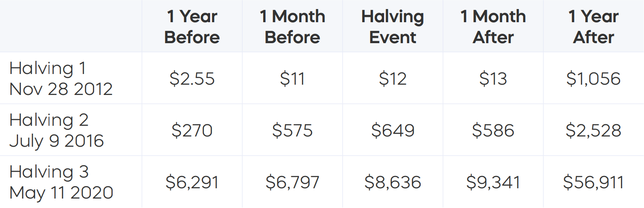This screenshot has width=644, height=208.
Task: Select the $1,056 cell in Halving 1 row
Action: (593, 79)
